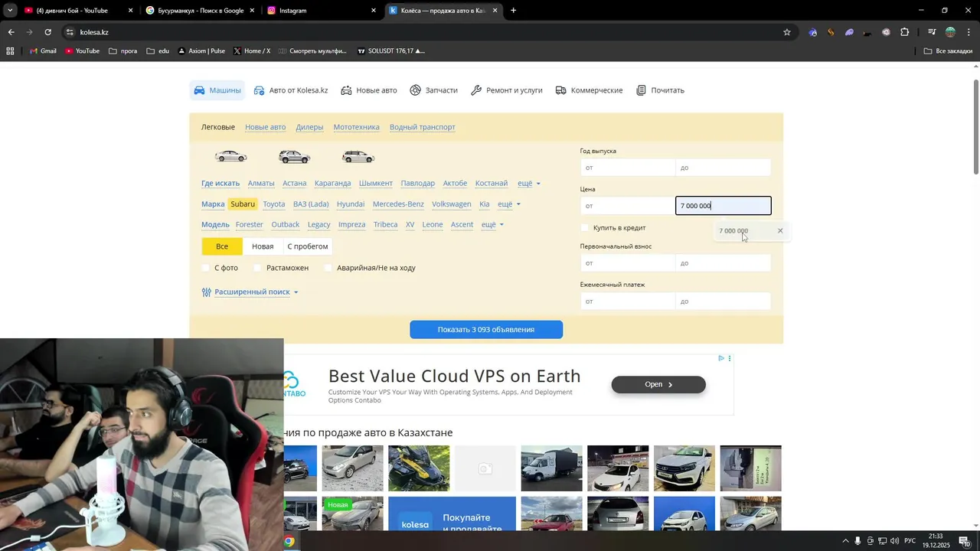Click the sedan car body type icon
This screenshot has width=980, height=551.
230,156
